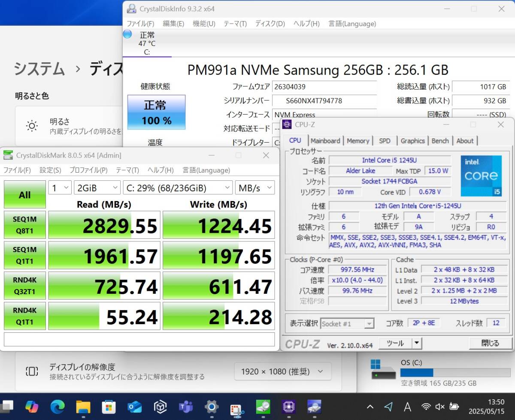Switch to the Bench tab in CPU-Z
This screenshot has height=420, width=515.
tap(440, 141)
